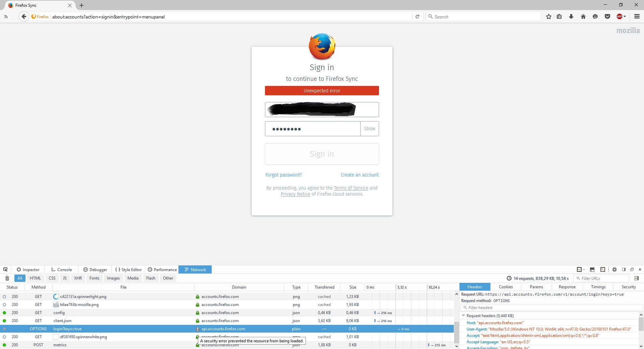Open the Downloads arrow icon

571,16
